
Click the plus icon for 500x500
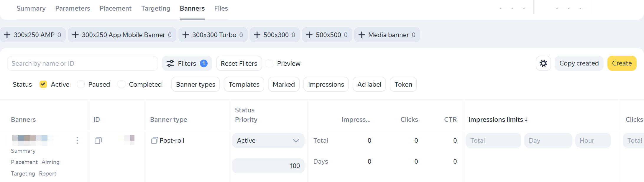[x=309, y=35]
